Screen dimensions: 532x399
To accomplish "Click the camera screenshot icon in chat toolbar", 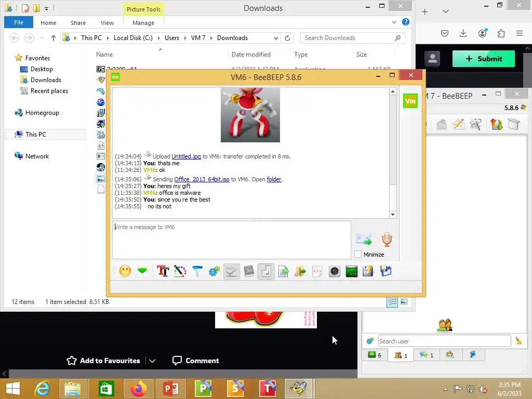I will pyautogui.click(x=335, y=271).
